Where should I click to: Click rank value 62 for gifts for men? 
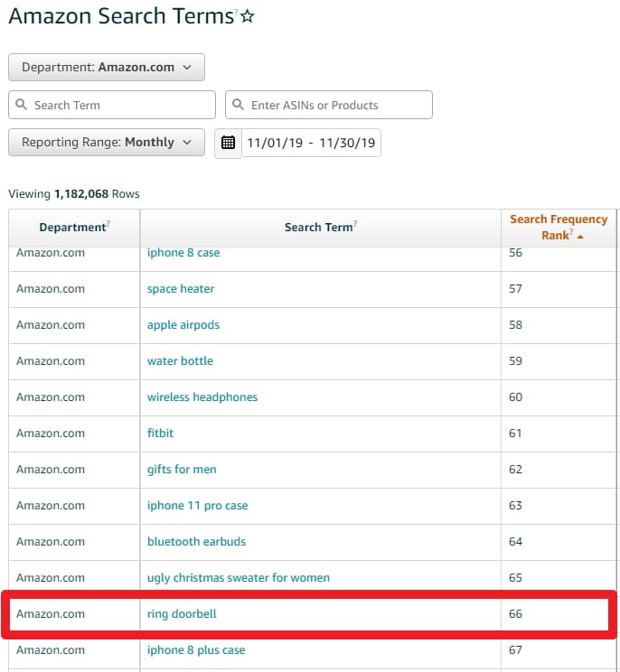pos(515,470)
